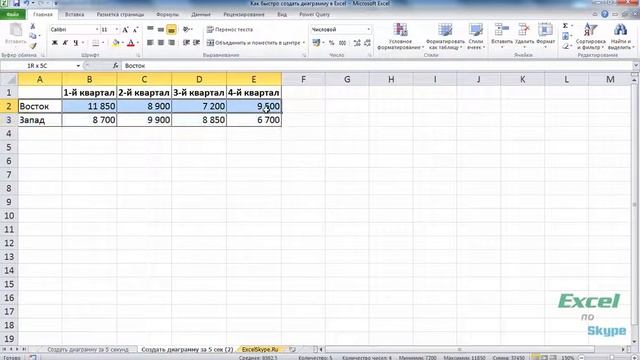Open the Числовой number format dropdown
The height and width of the screenshot is (360, 640).
click(x=369, y=29)
